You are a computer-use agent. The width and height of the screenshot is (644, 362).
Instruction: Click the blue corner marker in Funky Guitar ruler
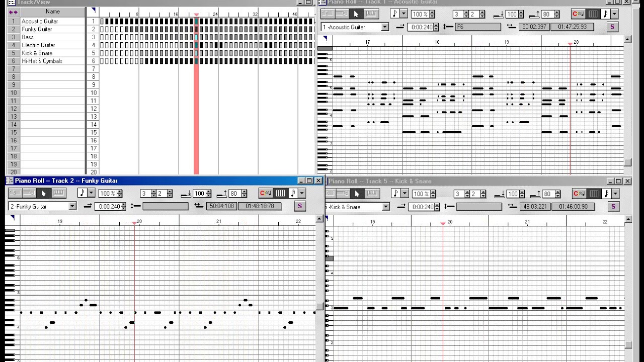coord(13,218)
